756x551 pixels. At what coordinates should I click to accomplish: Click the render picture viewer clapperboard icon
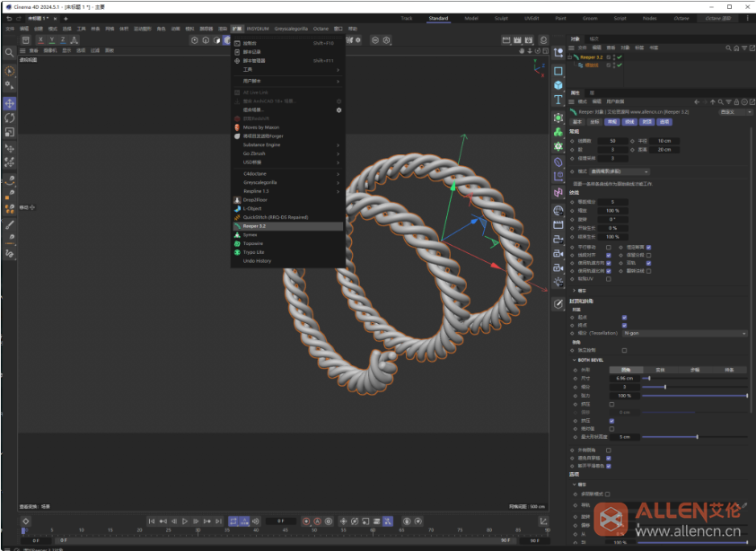coord(517,40)
